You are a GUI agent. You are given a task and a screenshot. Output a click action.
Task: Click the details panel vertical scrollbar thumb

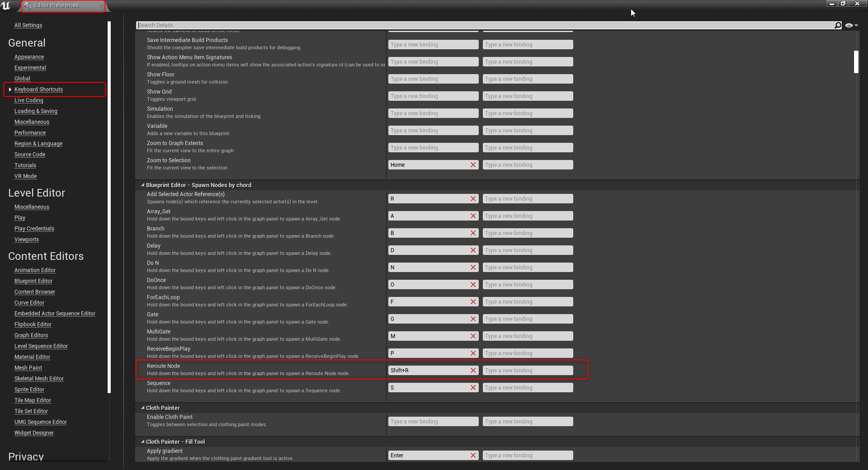pyautogui.click(x=856, y=62)
